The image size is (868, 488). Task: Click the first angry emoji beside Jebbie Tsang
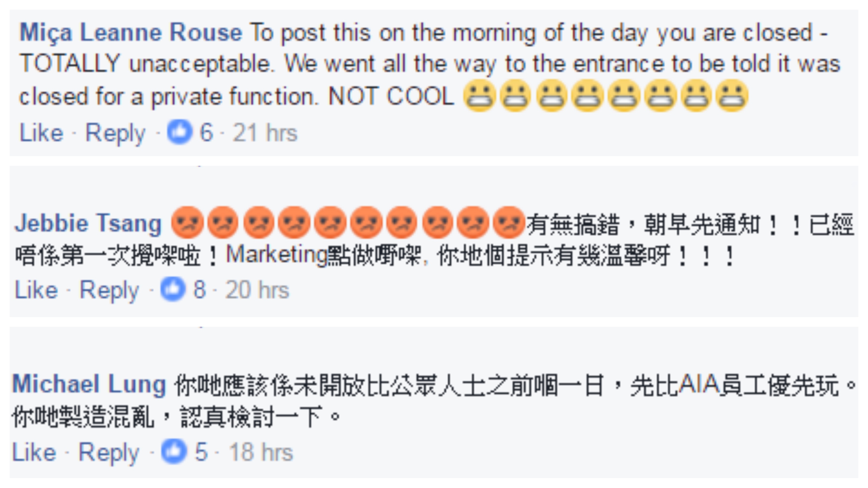(x=187, y=223)
